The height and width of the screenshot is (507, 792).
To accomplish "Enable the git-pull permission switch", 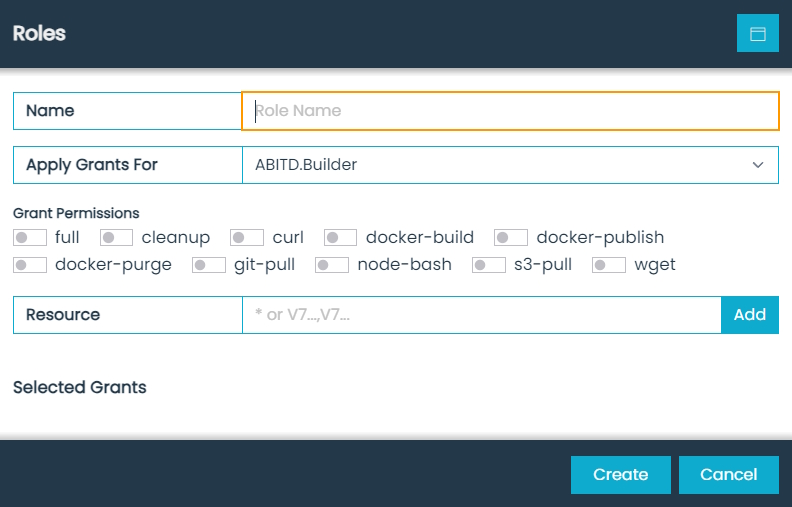I will pos(209,265).
